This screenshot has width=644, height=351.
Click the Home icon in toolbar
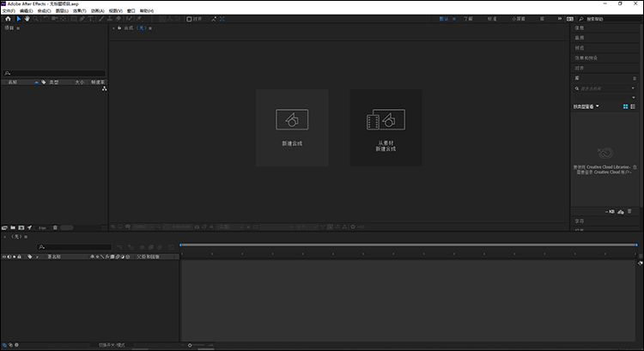tap(8, 19)
